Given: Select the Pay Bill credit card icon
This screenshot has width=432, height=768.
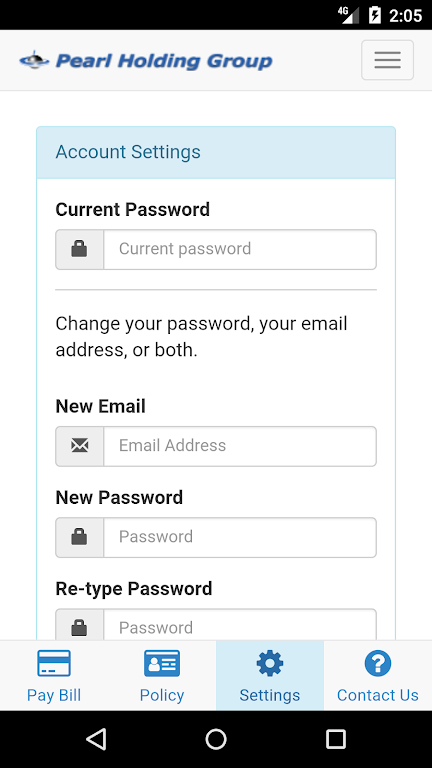Looking at the screenshot, I should tap(54, 663).
